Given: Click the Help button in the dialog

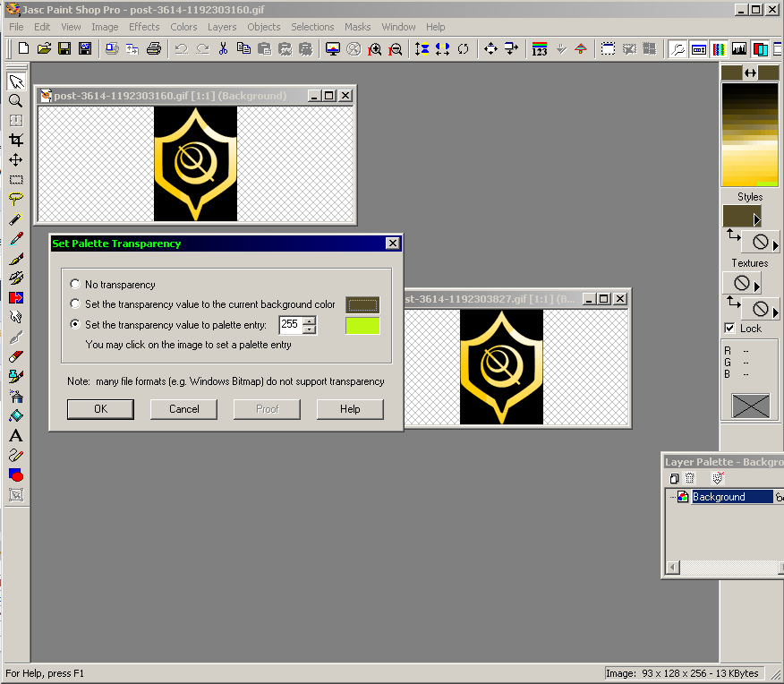Looking at the screenshot, I should (x=350, y=409).
